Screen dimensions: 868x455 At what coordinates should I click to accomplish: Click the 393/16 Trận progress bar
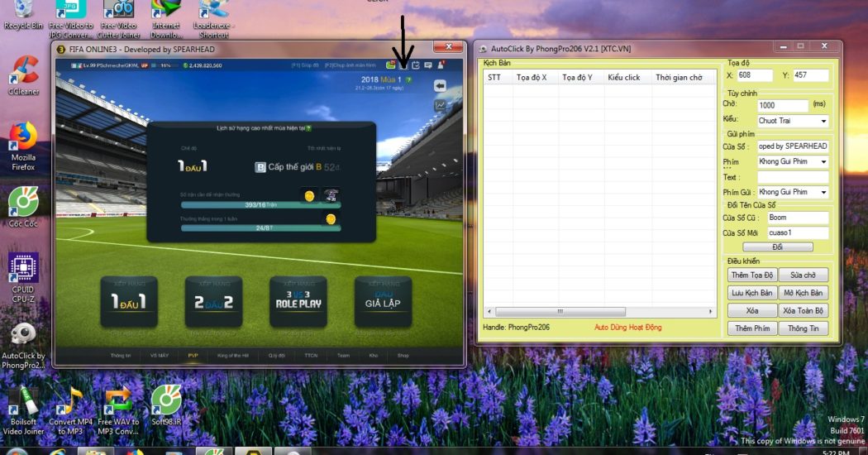pyautogui.click(x=260, y=205)
